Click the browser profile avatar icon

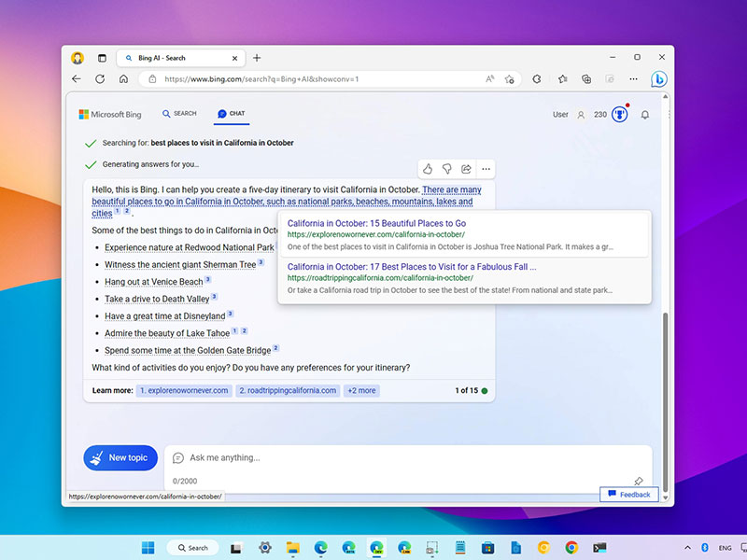point(78,58)
